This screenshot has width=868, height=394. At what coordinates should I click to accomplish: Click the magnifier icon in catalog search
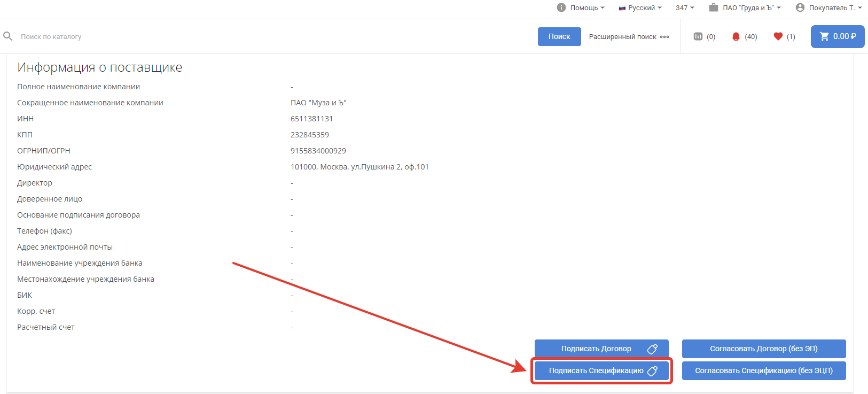pos(8,36)
